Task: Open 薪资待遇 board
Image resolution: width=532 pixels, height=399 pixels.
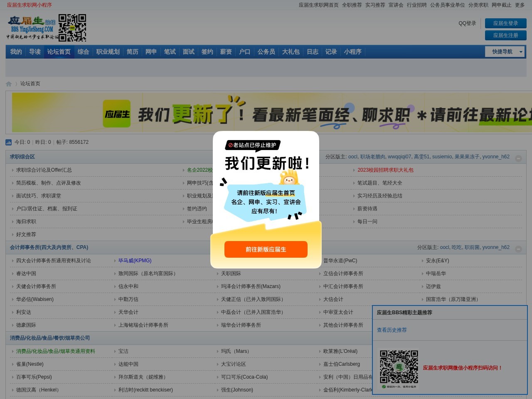Action: point(367,209)
